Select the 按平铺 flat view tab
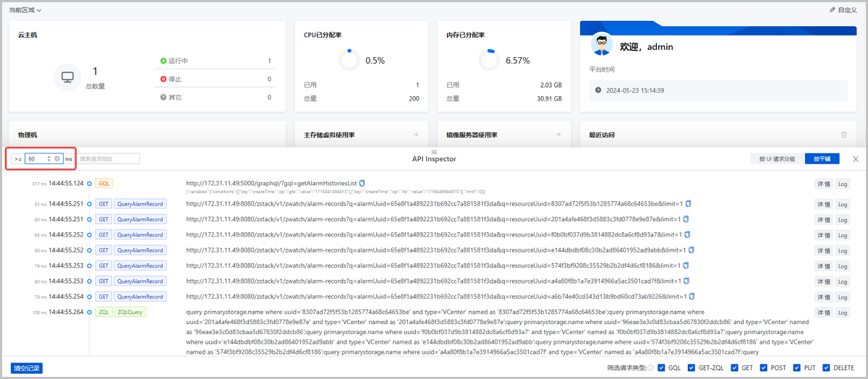Screen dimensions: 868x379 tap(822, 158)
